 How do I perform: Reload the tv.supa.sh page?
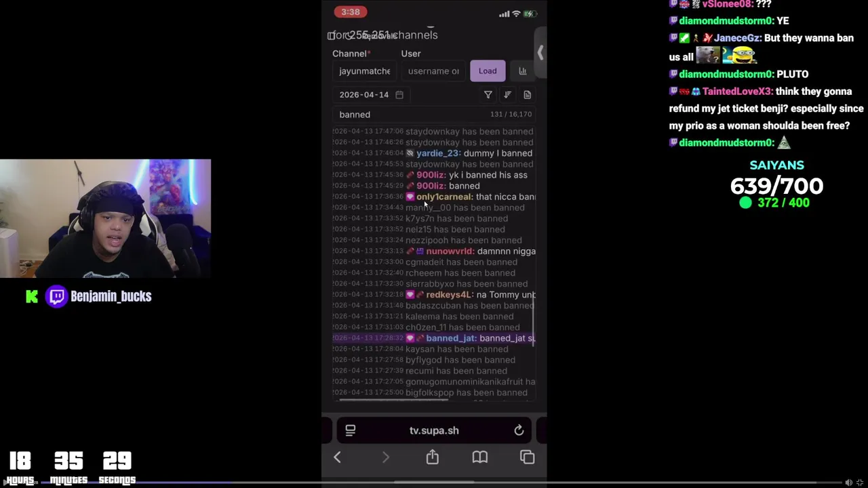(x=519, y=430)
